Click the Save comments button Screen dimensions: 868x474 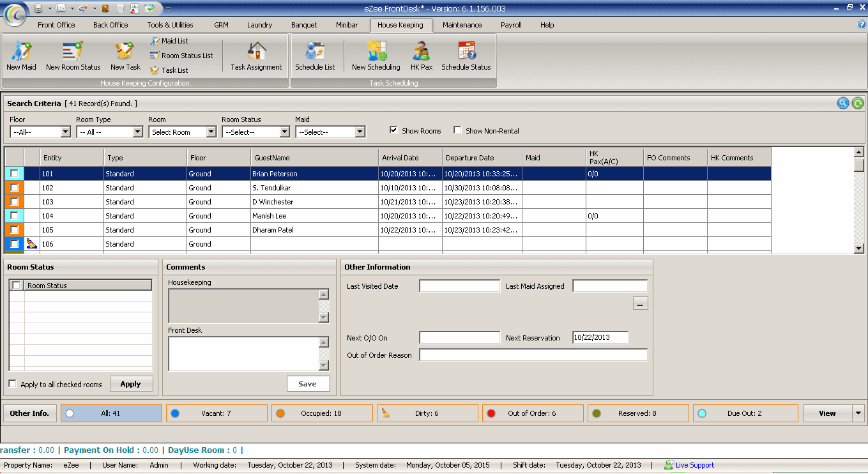coord(308,384)
